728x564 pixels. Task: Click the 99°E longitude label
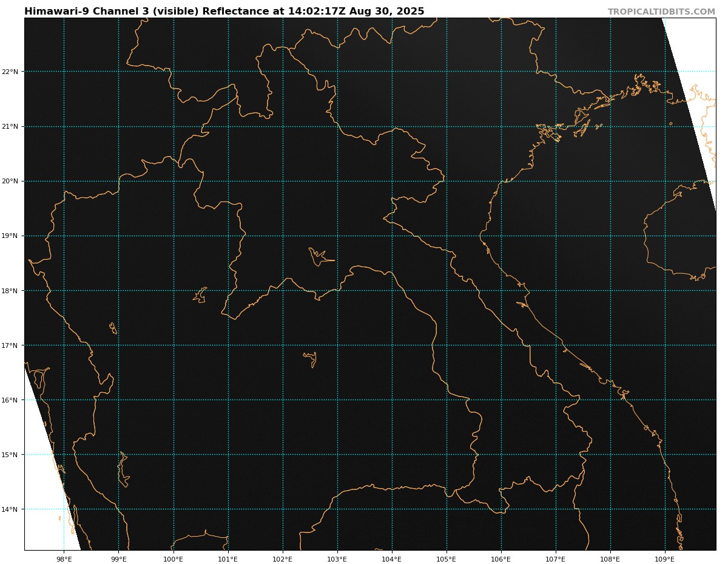118,559
